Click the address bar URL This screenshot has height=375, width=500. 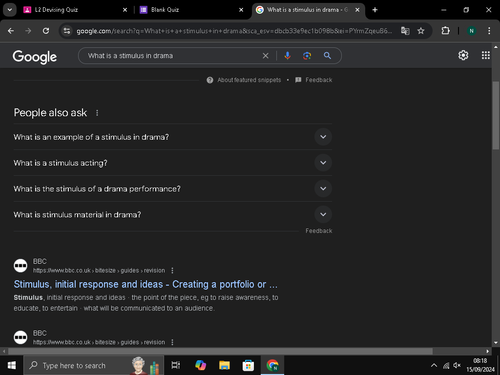(234, 31)
